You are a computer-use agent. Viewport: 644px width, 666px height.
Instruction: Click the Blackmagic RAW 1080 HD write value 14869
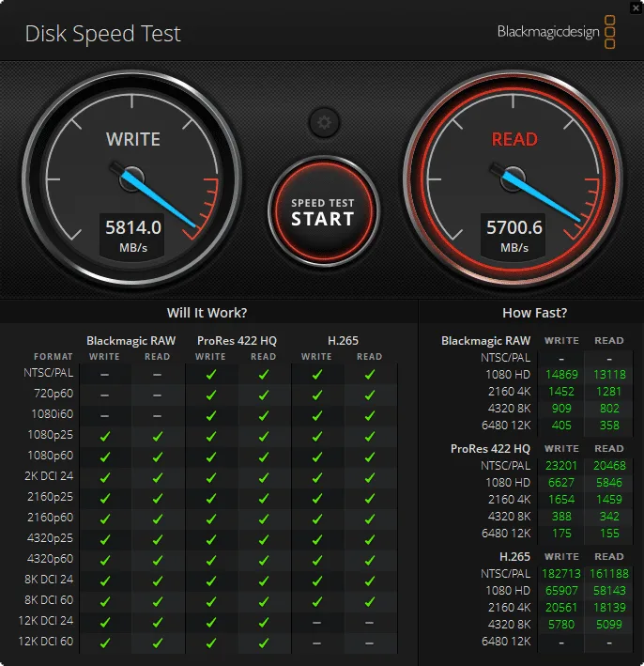coord(561,375)
